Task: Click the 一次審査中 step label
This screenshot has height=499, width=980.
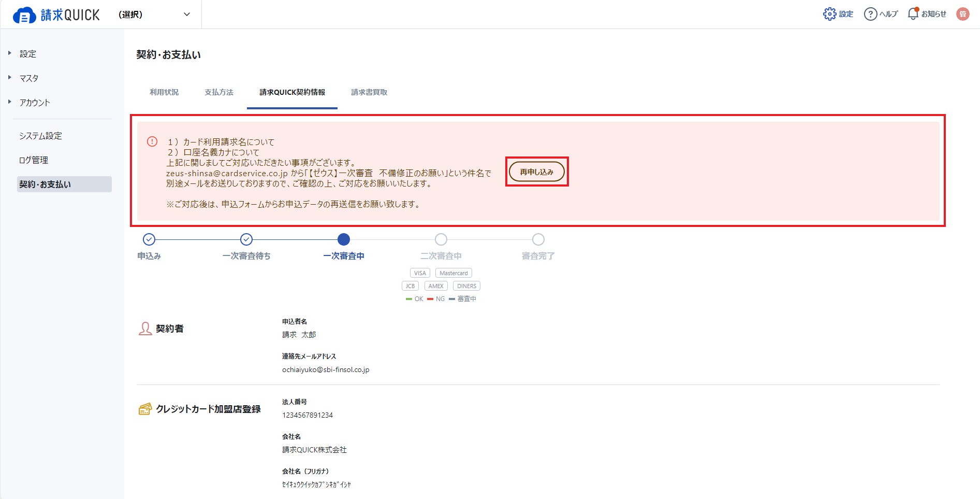Action: (344, 256)
